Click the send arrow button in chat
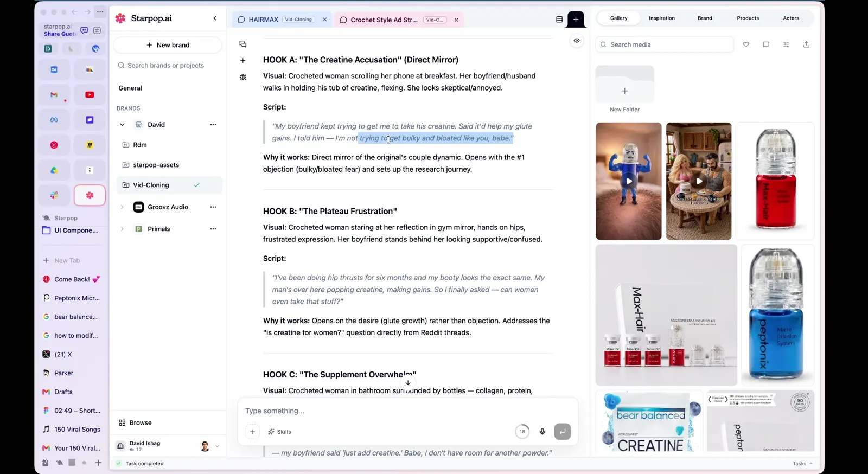This screenshot has width=868, height=474. coord(562,432)
